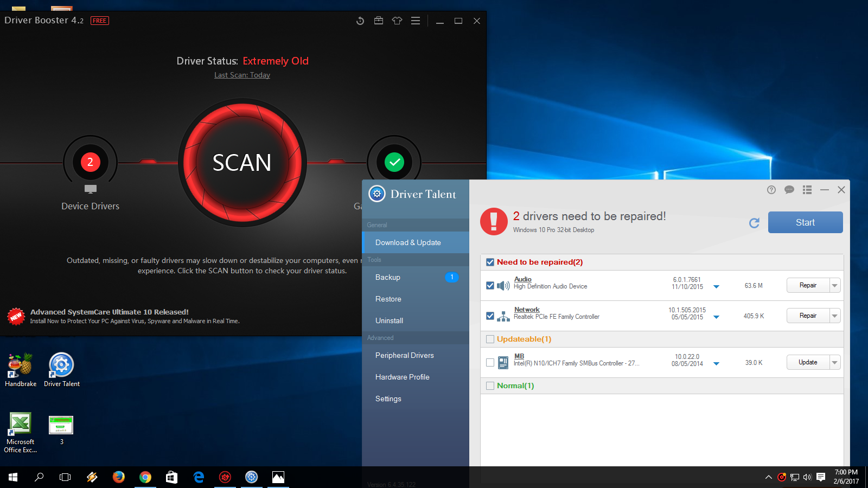Select the desktop image file named 3
The image size is (868, 488).
coord(61,431)
